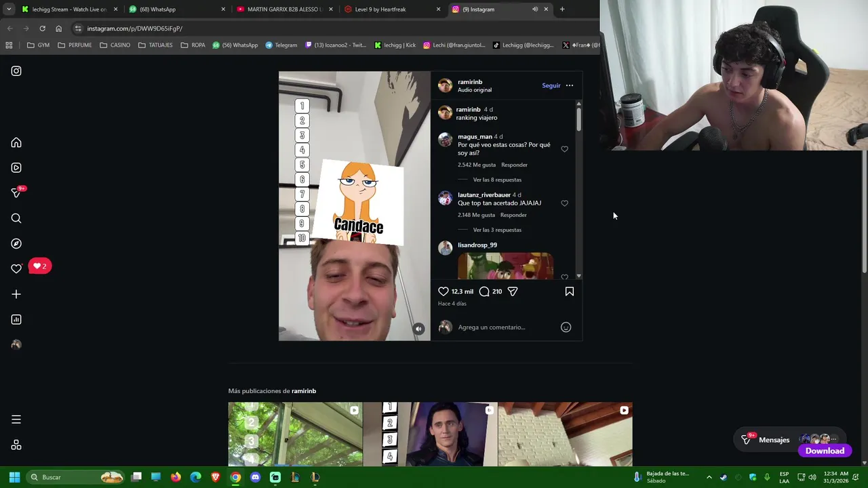Open lisandrosp_99 profile username

coord(477,245)
